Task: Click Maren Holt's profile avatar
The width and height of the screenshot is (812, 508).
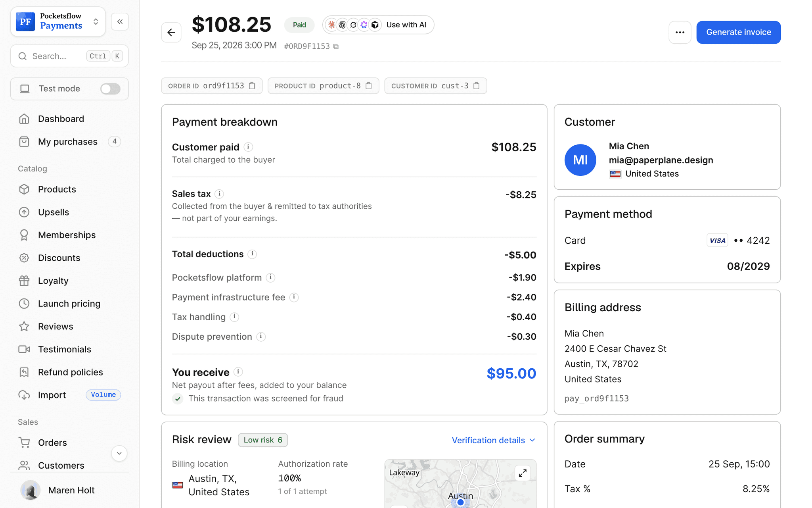Action: (30, 490)
